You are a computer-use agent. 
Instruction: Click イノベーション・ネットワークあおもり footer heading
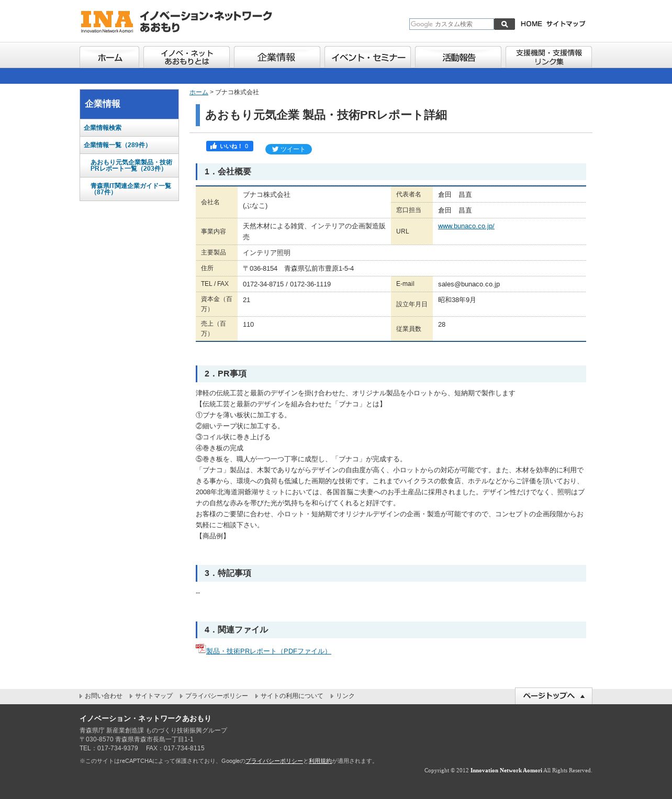(x=145, y=719)
